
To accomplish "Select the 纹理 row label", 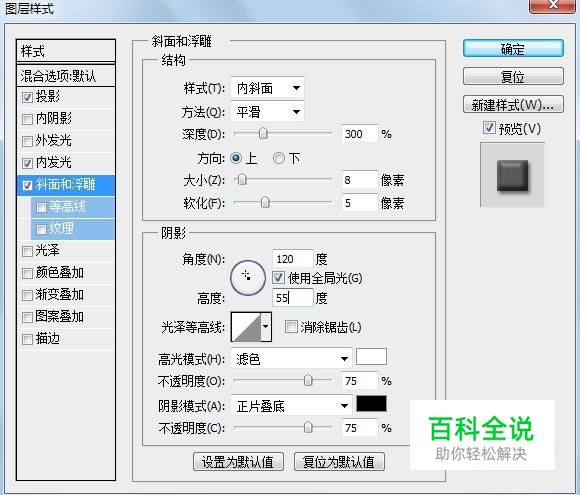I will point(61,228).
